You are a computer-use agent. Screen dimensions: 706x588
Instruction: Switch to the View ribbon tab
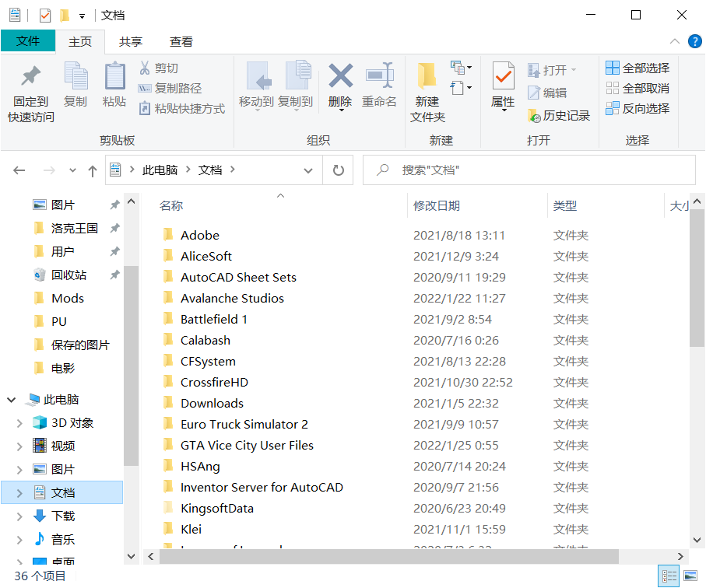[x=181, y=42]
